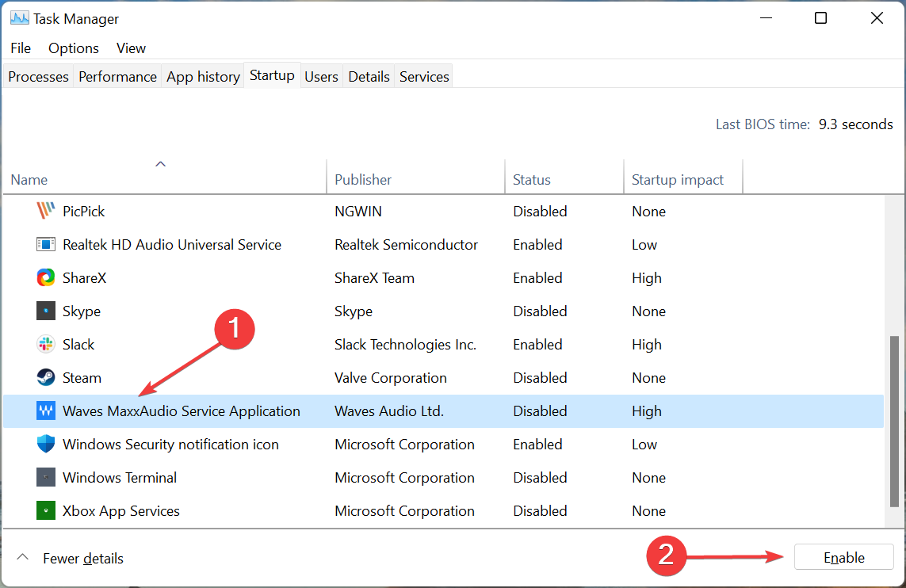Select the Windows Terminal row name
Viewport: 906px width, 588px height.
(x=120, y=478)
